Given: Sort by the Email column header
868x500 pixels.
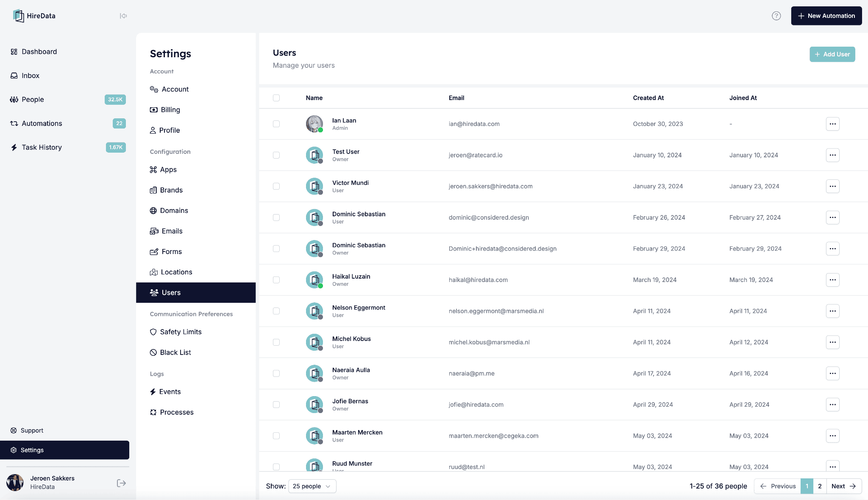Looking at the screenshot, I should tap(456, 98).
